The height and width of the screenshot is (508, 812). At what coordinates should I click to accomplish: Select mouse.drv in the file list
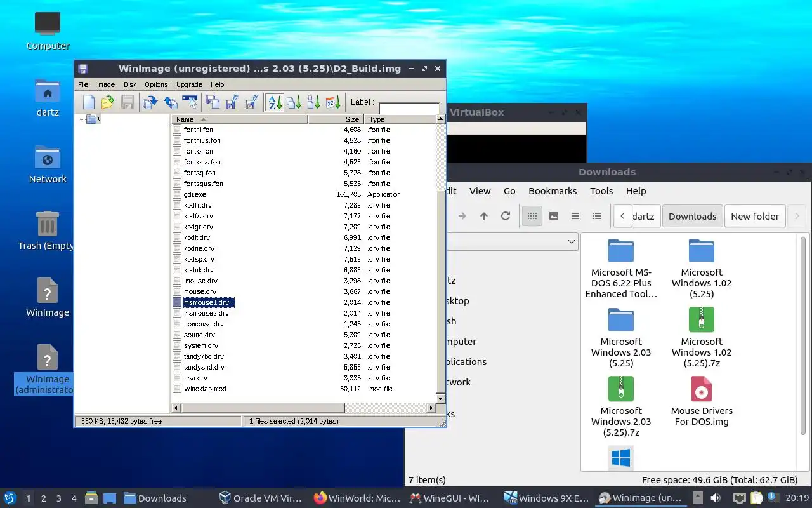pyautogui.click(x=200, y=291)
